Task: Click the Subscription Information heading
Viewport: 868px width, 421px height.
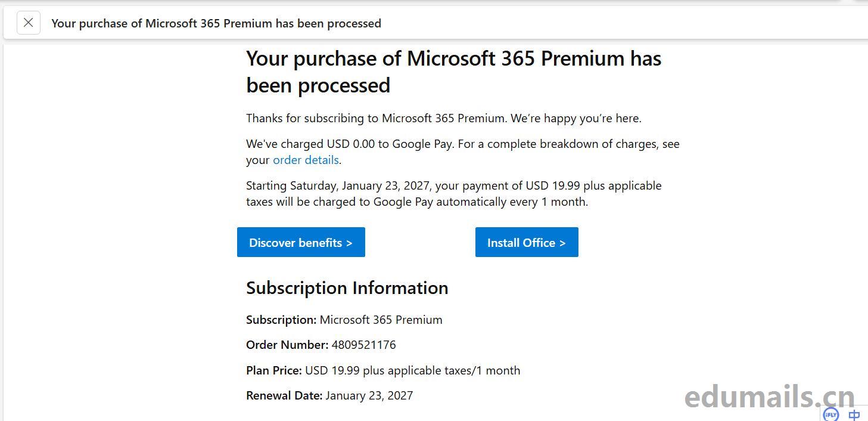Action: tap(347, 288)
